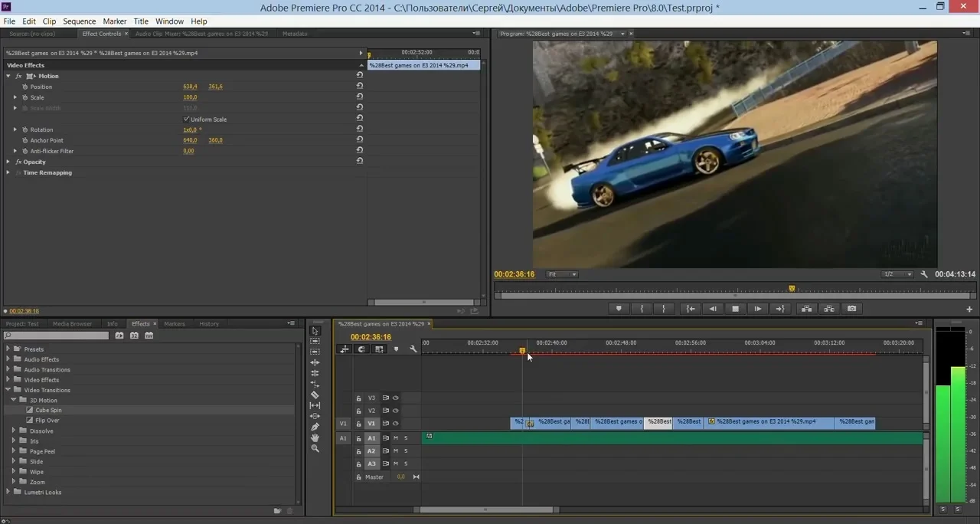Expand Time Remapping properties
The width and height of the screenshot is (980, 524).
pos(8,172)
